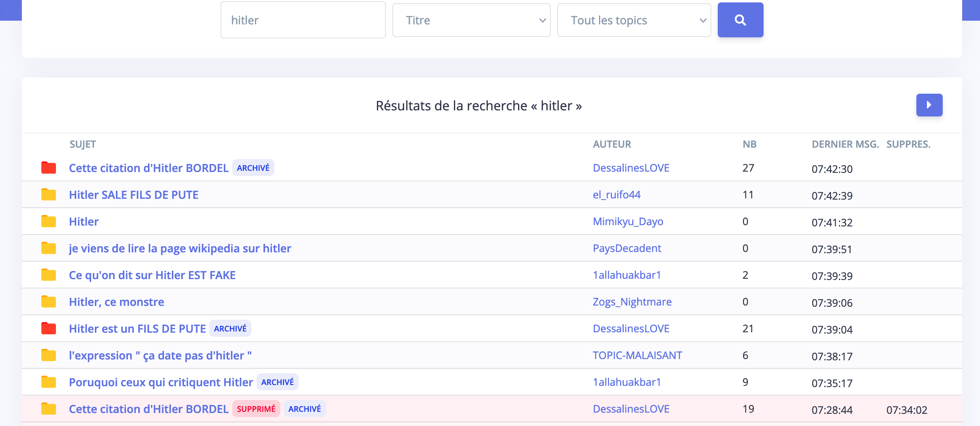Click the SUPPRES. column header

tap(909, 144)
